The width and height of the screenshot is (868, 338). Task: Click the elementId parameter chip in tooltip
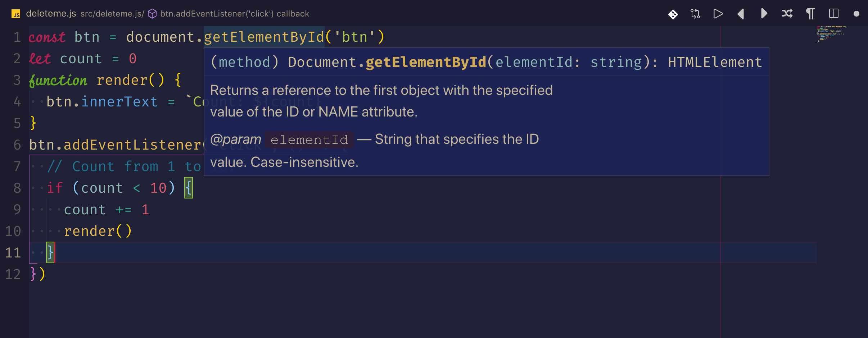tap(309, 140)
